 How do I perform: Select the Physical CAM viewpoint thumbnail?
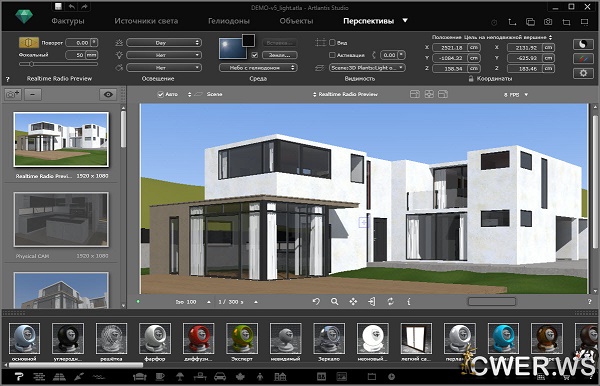click(61, 219)
